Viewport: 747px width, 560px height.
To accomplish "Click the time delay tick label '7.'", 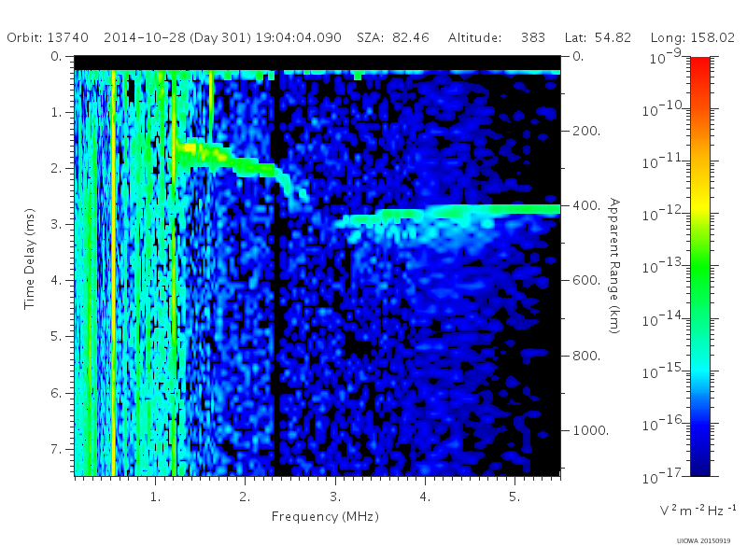I will point(56,449).
